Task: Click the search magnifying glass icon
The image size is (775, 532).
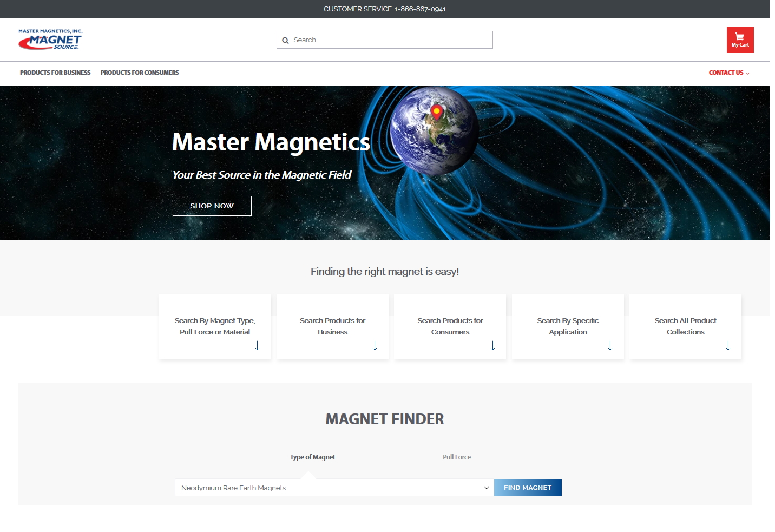Action: point(285,40)
